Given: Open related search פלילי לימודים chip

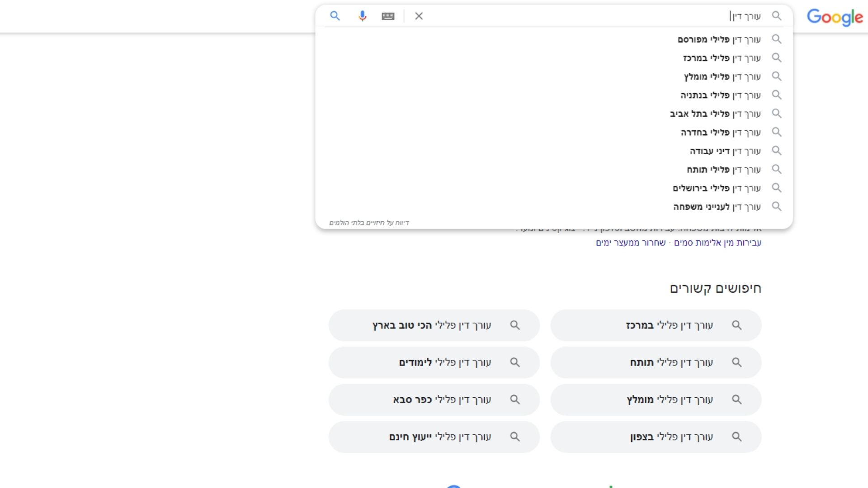Looking at the screenshot, I should point(434,362).
